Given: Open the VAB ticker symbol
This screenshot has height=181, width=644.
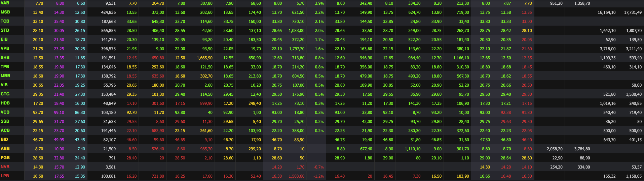Looking at the screenshot, I should click(x=5, y=3).
